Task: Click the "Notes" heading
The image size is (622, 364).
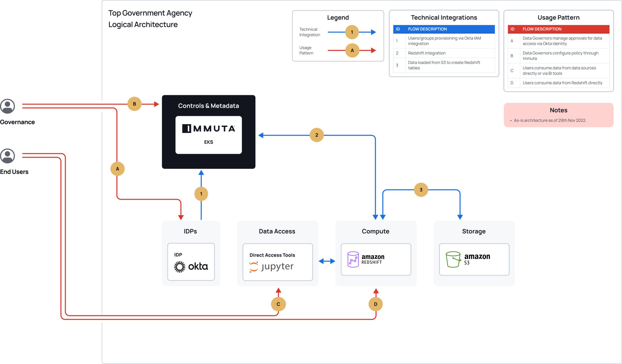Action: point(559,110)
